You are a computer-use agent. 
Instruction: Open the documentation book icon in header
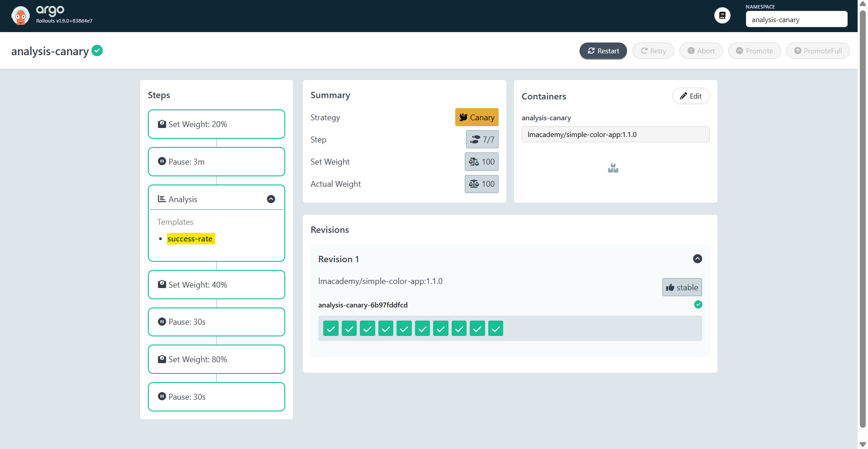pyautogui.click(x=722, y=15)
